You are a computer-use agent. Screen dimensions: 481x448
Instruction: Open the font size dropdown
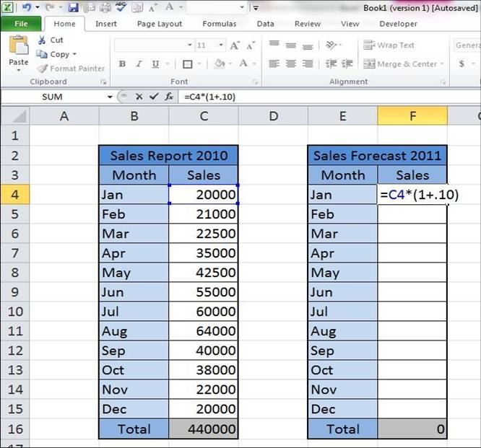221,45
